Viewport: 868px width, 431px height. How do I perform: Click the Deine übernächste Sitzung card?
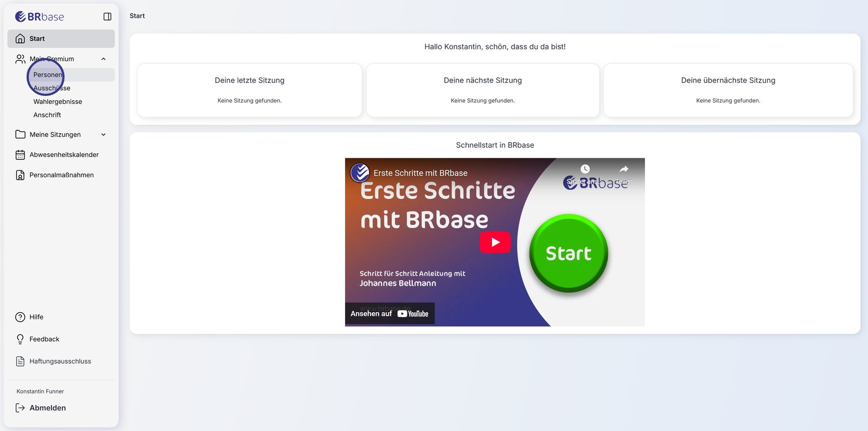click(x=728, y=90)
